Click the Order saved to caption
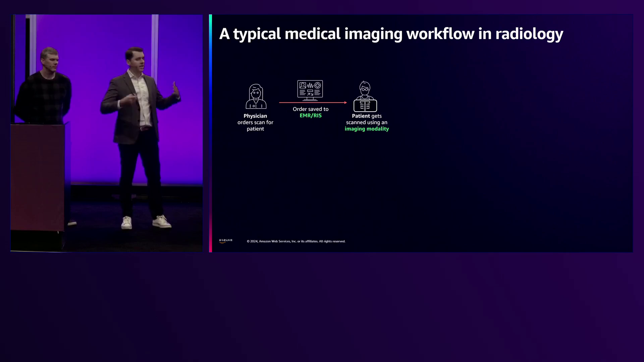 pos(310,109)
